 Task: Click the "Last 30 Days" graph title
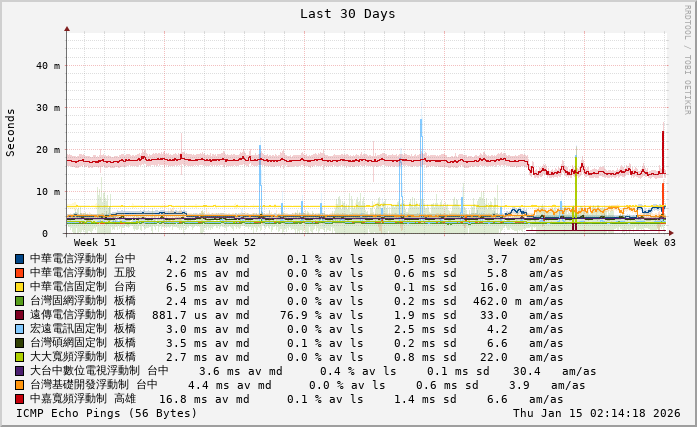pyautogui.click(x=347, y=14)
